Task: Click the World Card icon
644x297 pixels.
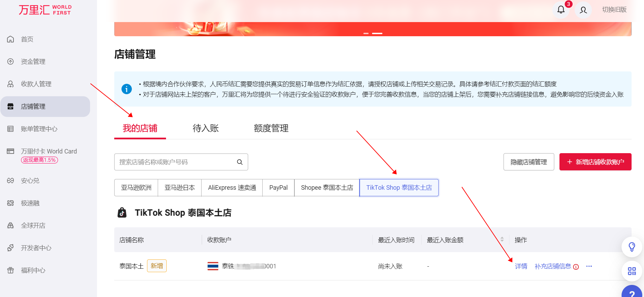Action: [11, 151]
